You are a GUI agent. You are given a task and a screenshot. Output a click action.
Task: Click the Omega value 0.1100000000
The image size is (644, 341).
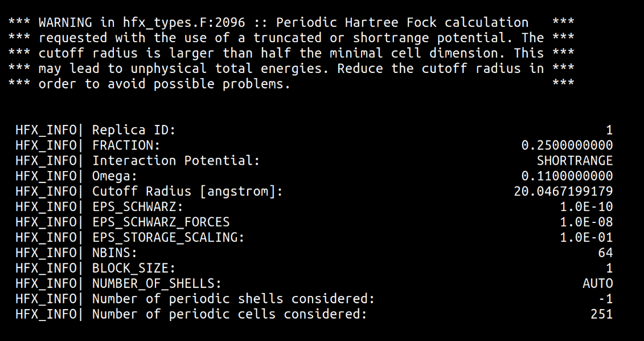[567, 176]
